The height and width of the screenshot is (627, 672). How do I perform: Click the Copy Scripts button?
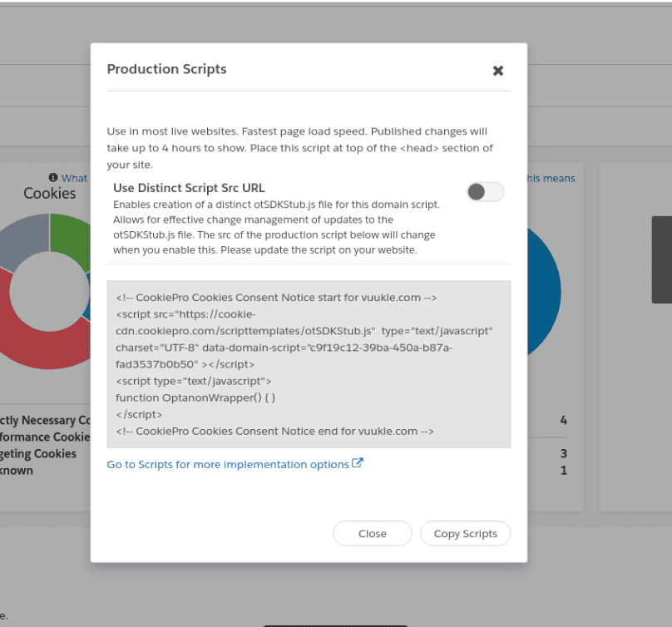click(466, 534)
